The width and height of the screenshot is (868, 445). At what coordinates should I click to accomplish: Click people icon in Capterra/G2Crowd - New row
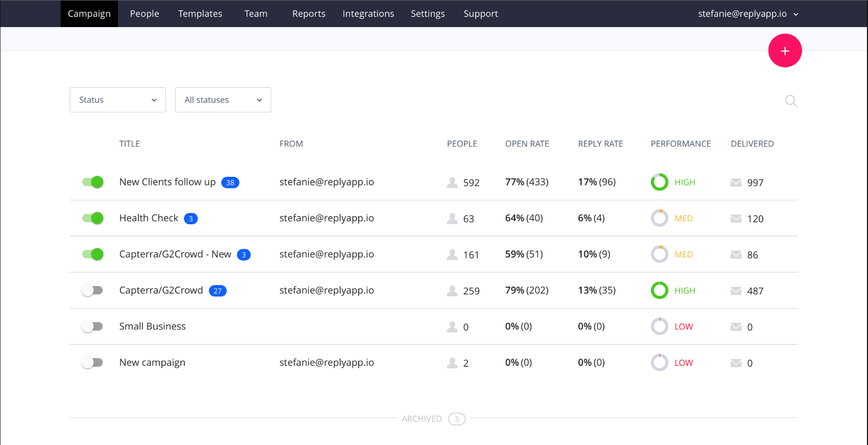tap(452, 254)
